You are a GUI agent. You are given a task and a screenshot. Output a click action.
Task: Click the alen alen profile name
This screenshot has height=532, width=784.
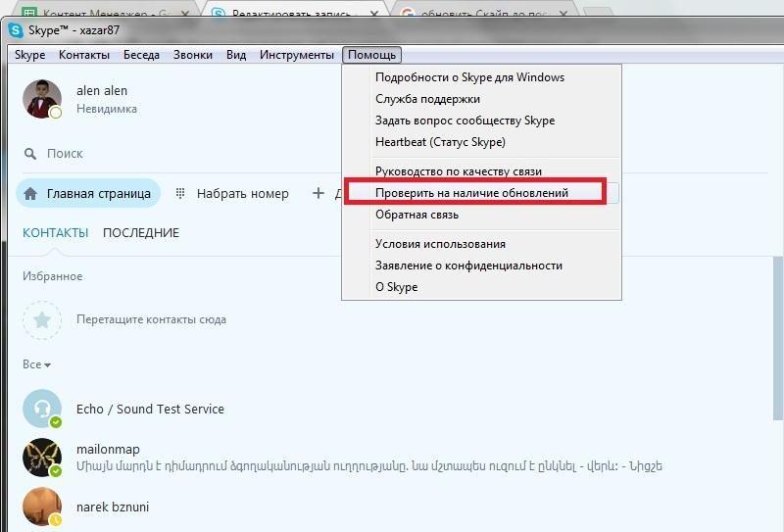(x=102, y=91)
